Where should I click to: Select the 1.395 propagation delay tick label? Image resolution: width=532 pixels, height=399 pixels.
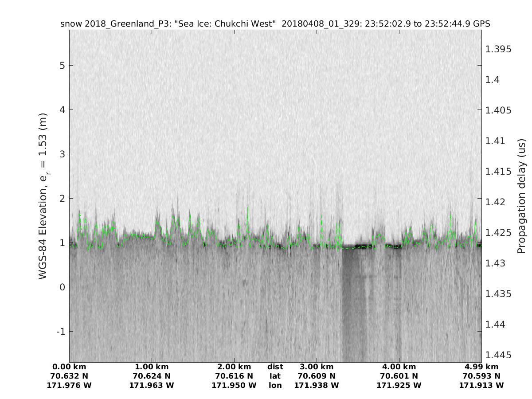click(x=498, y=49)
